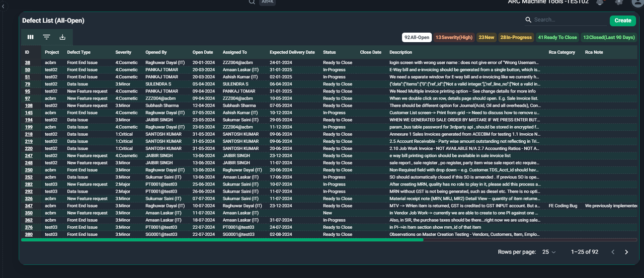
Task: Open defect ID 250 link
Action: (29, 170)
